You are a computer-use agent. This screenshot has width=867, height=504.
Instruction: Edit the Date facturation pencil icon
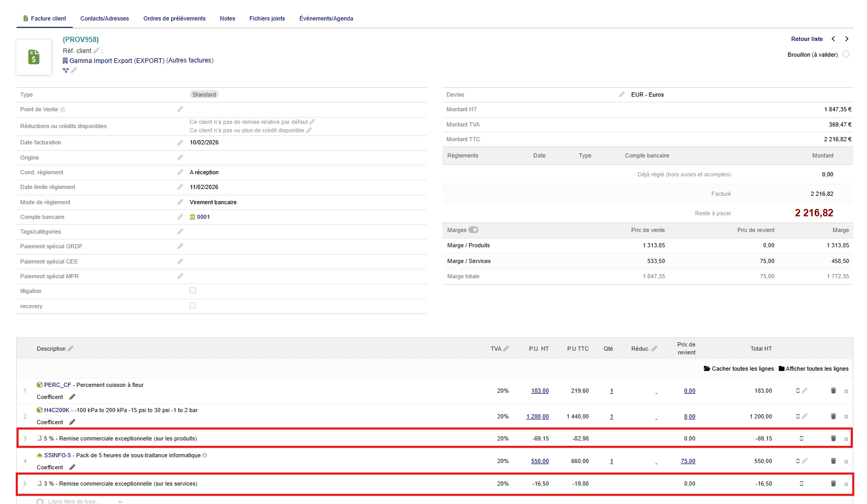pos(180,143)
